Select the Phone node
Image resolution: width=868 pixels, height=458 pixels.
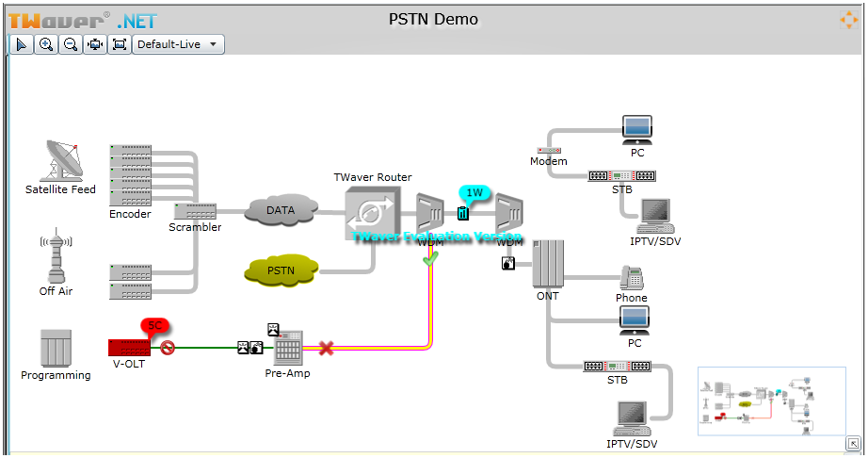pyautogui.click(x=632, y=278)
